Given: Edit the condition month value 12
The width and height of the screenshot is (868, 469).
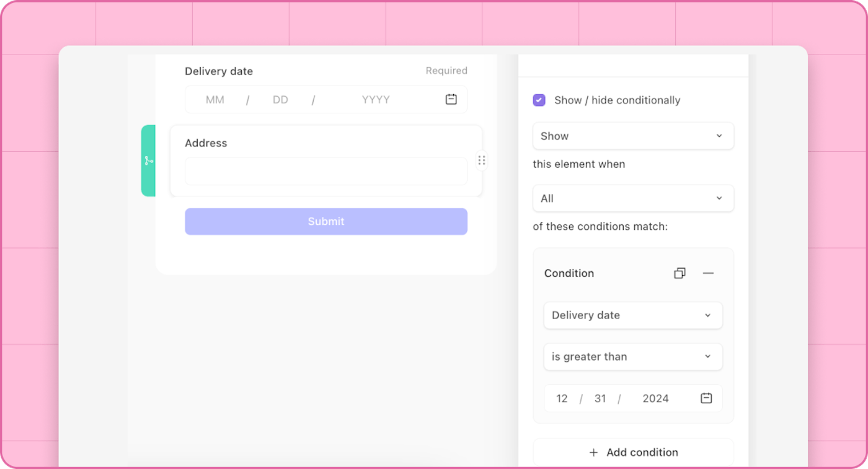Looking at the screenshot, I should tap(562, 399).
